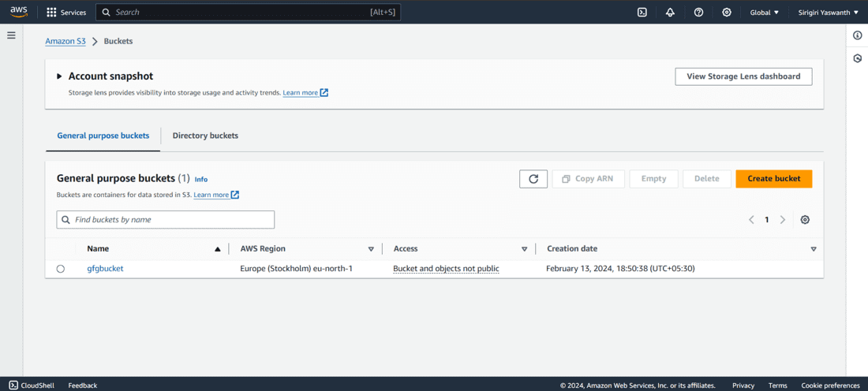Click the Creation date column header

pos(572,249)
